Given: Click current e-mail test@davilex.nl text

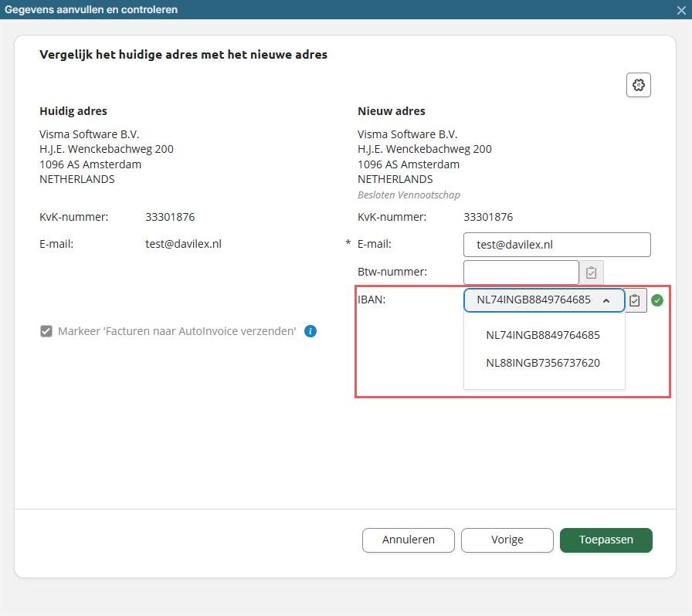Looking at the screenshot, I should tap(183, 244).
